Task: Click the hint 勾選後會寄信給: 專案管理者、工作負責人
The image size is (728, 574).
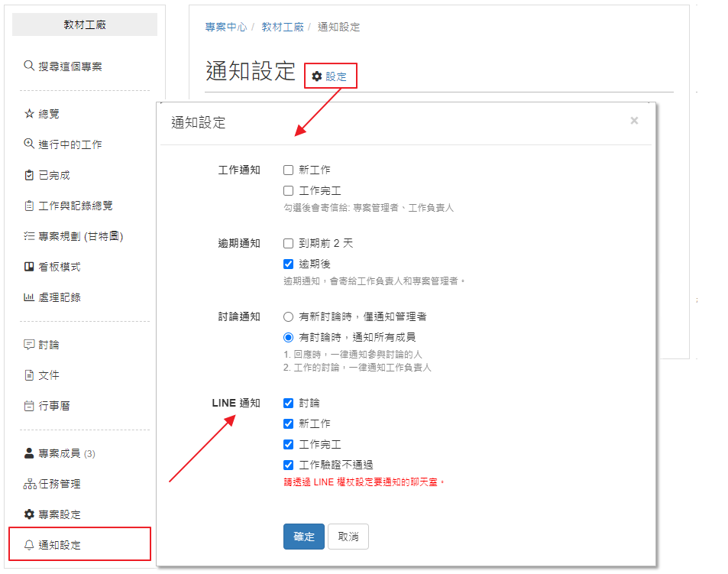Action: [369, 208]
